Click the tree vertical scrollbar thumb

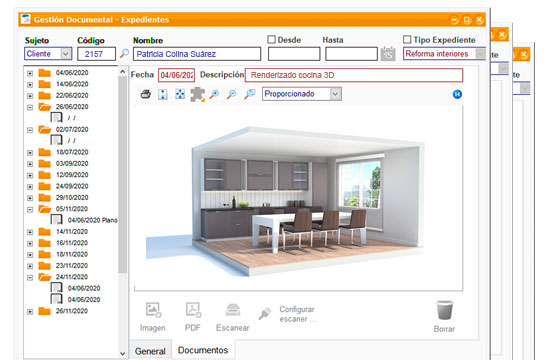[x=122, y=175]
